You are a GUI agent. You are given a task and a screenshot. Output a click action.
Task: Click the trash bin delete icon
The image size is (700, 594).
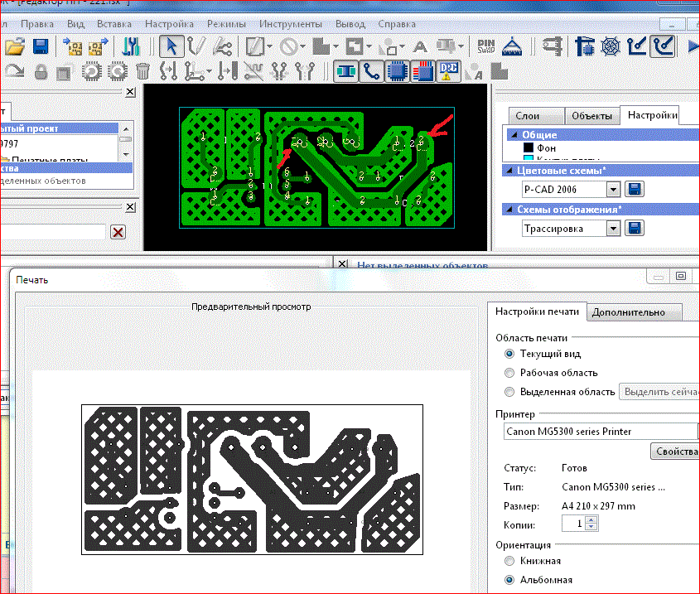pos(142,71)
